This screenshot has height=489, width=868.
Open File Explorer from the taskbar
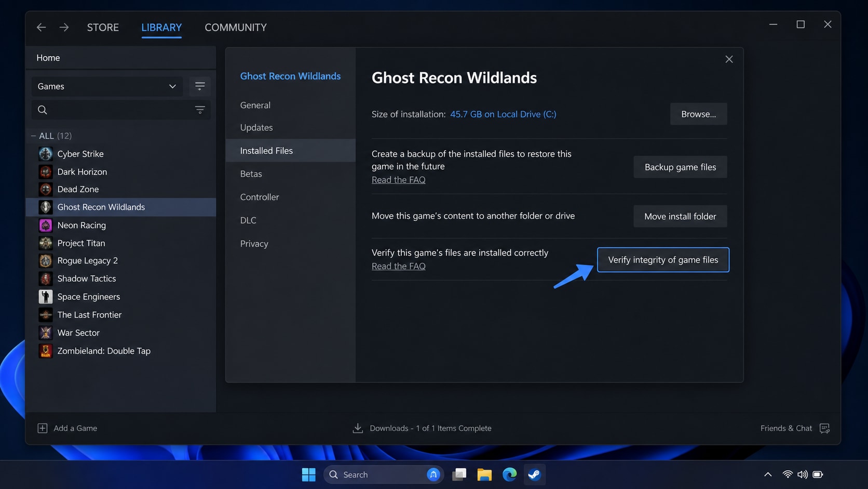[484, 474]
